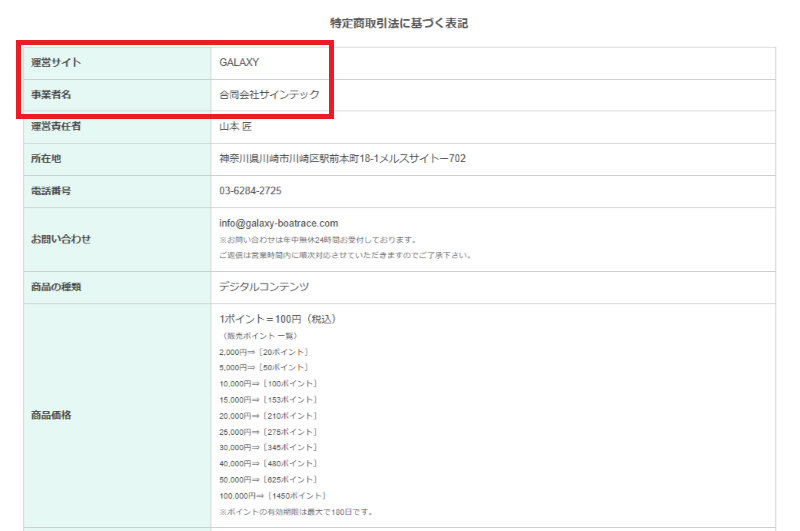
Task: Select the GALAXY site name text
Action: tap(239, 63)
